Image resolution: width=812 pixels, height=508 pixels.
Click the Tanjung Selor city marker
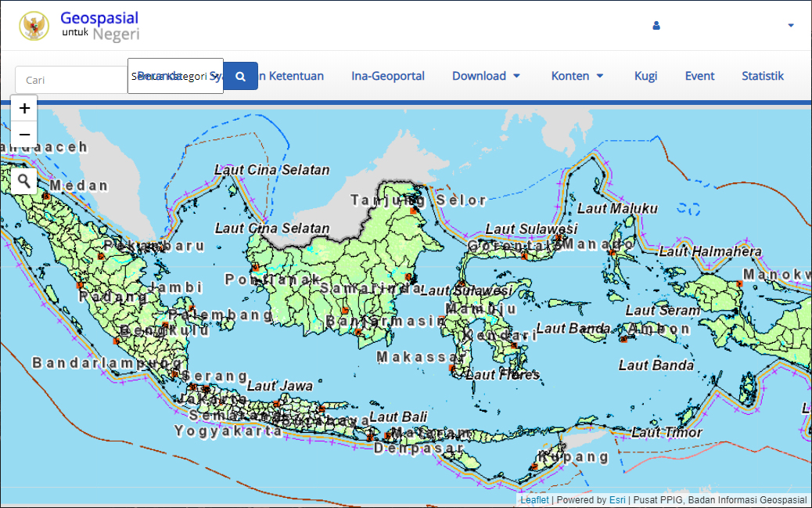(x=413, y=211)
